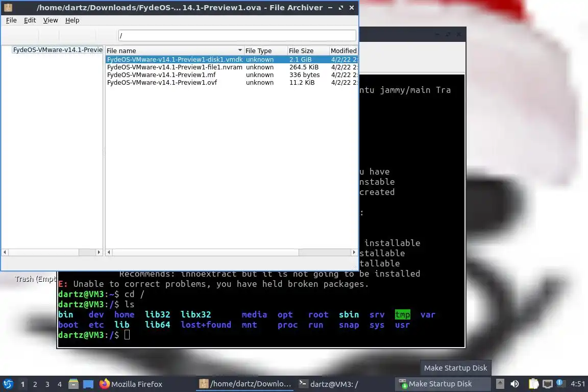Screen dimensions: 588x392
Task: Click the libx32 entry in terminal output
Action: point(196,315)
